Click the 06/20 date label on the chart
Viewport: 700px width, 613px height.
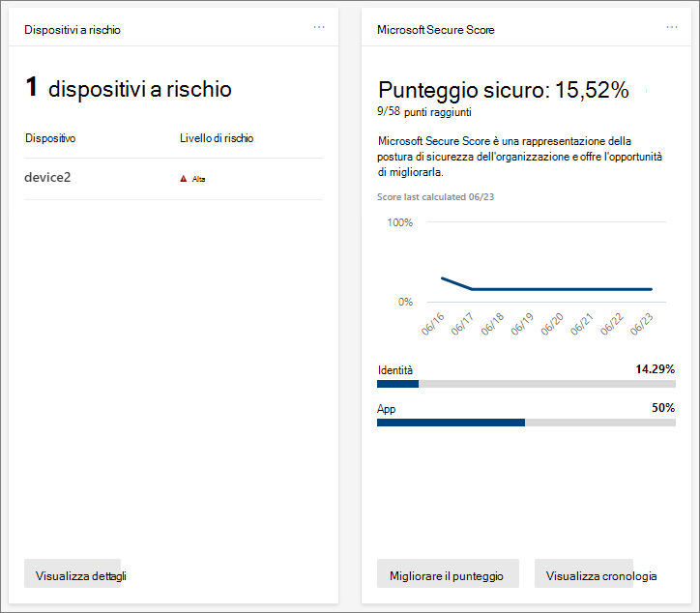[x=552, y=324]
